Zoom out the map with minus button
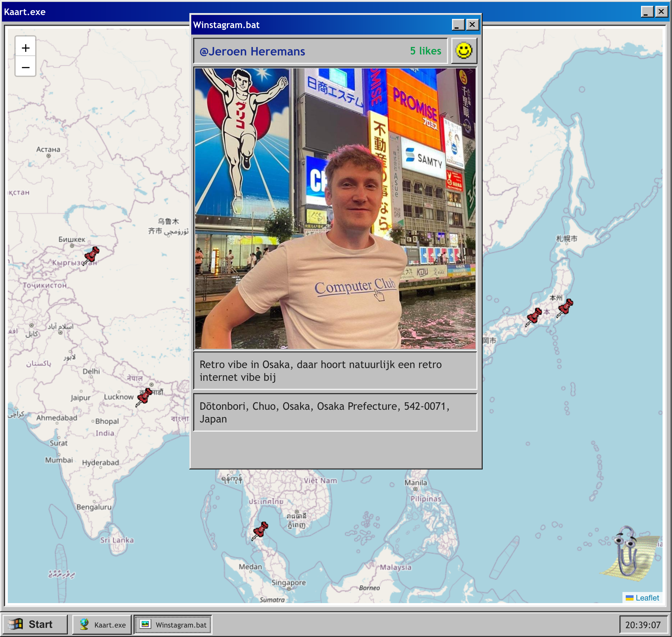 point(25,67)
